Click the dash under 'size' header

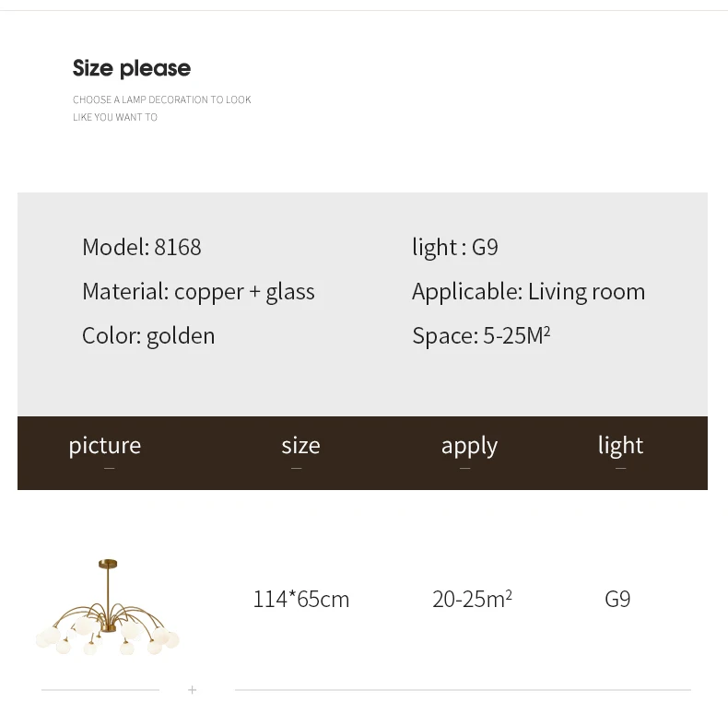[296, 469]
